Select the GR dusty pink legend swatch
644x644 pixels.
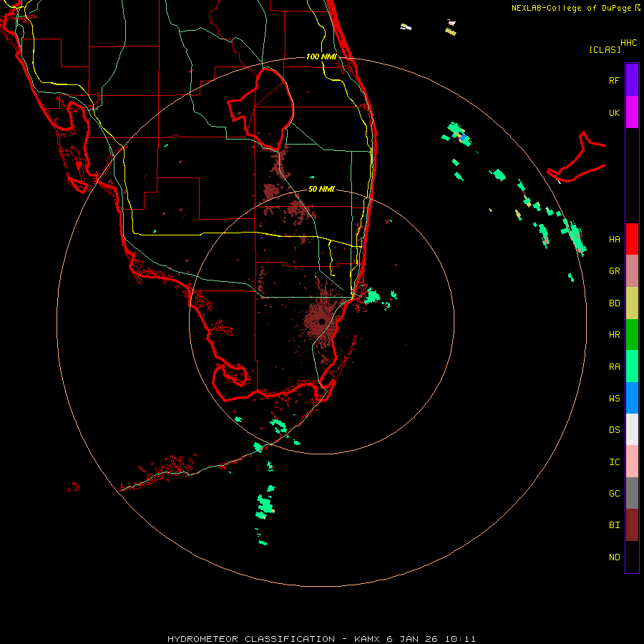[x=632, y=271]
